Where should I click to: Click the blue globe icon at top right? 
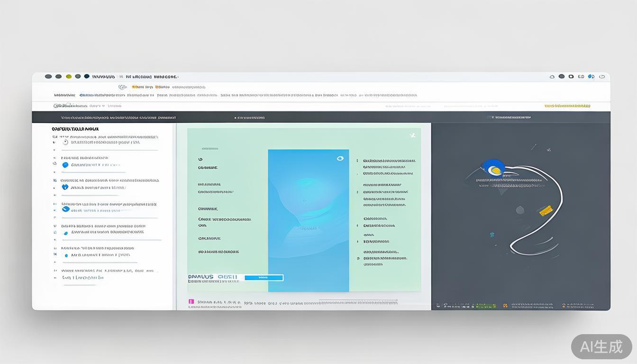click(591, 76)
